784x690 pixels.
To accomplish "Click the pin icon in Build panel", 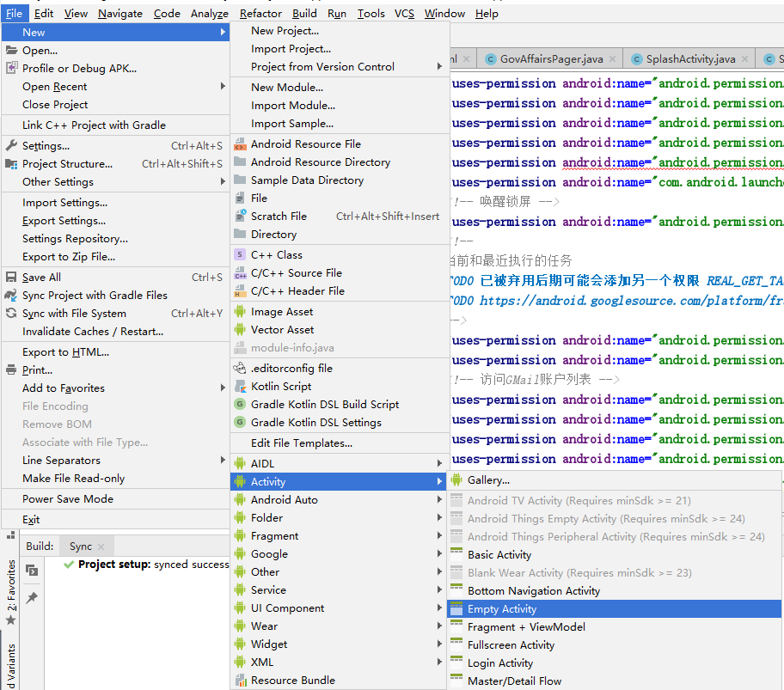I will pyautogui.click(x=32, y=597).
